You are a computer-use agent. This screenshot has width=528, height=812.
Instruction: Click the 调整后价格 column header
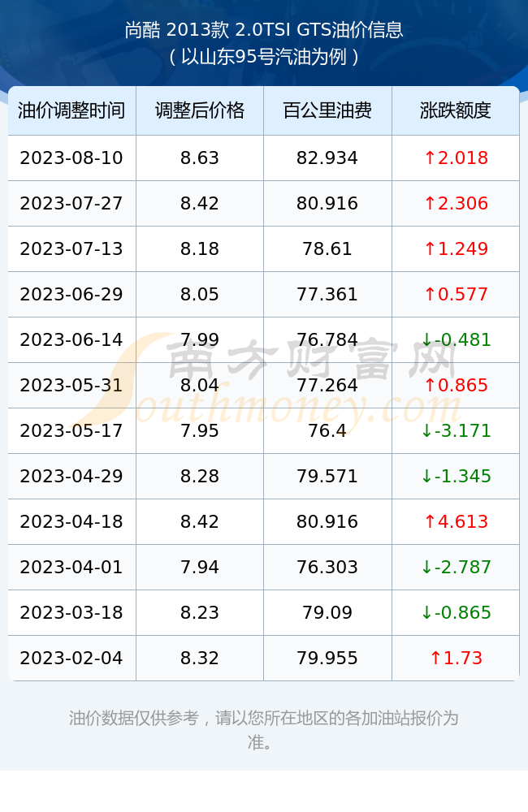200,110
